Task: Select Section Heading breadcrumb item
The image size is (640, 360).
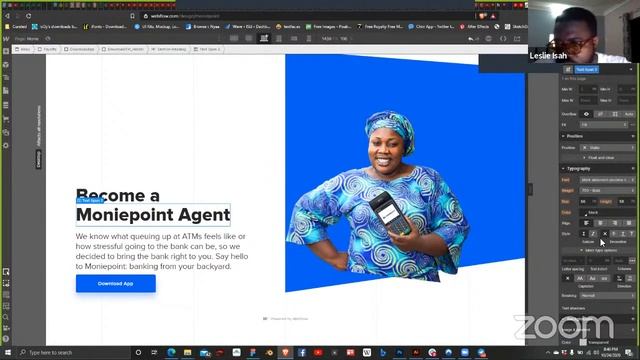Action: tap(169, 49)
